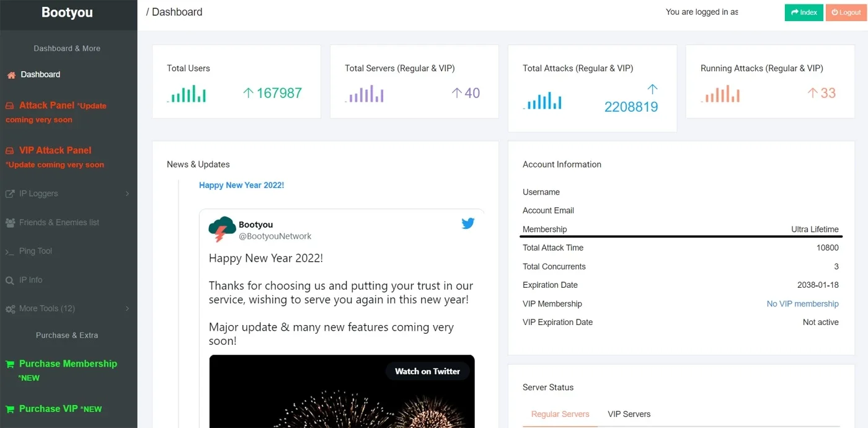Click Watch on Twitter on the video

point(427,372)
